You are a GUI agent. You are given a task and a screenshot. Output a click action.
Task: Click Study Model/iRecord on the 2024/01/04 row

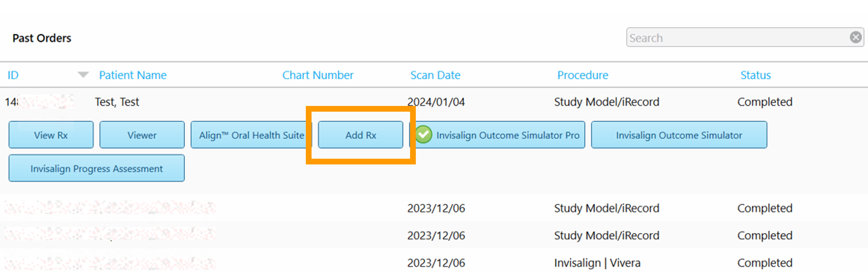click(x=607, y=102)
